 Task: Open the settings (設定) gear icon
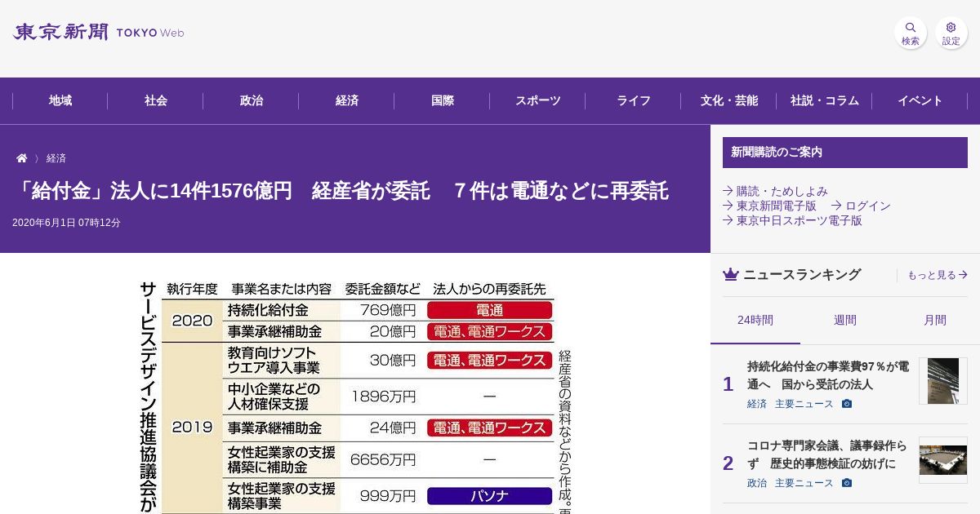coord(951,33)
